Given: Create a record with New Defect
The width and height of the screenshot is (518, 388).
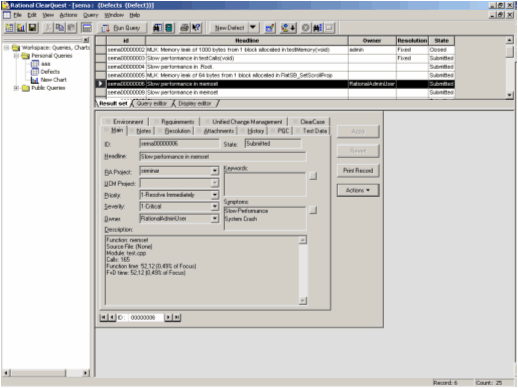Looking at the screenshot, I should pyautogui.click(x=229, y=28).
